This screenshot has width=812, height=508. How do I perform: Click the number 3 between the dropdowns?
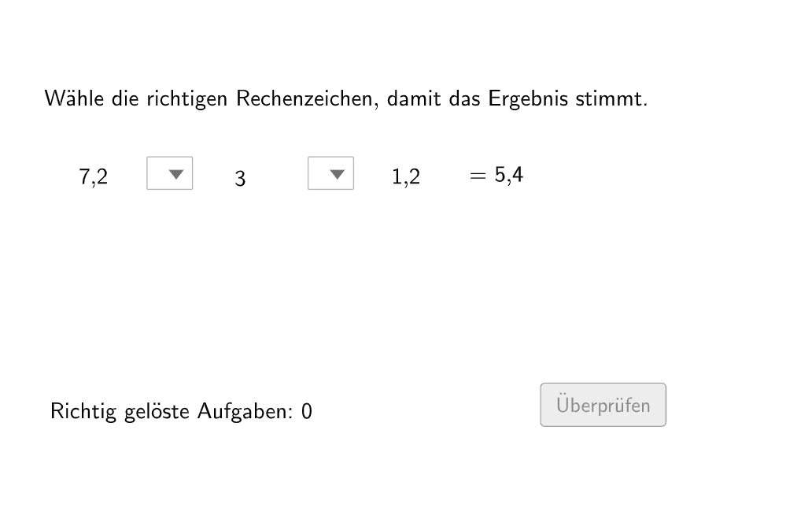(240, 179)
